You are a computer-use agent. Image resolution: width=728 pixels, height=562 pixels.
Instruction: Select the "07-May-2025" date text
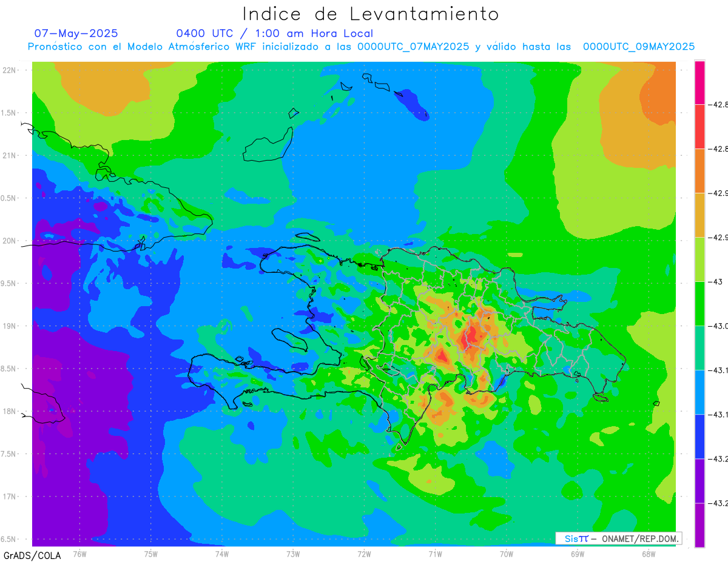[76, 33]
